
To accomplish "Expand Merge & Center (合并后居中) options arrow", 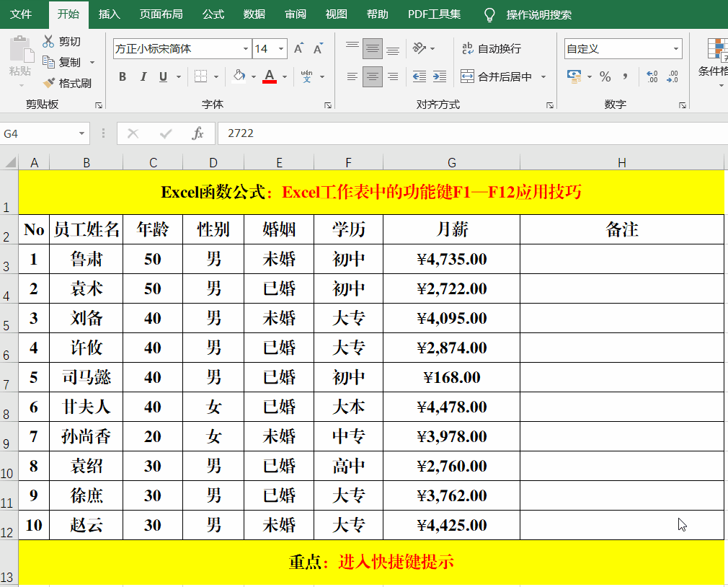I will 543,76.
